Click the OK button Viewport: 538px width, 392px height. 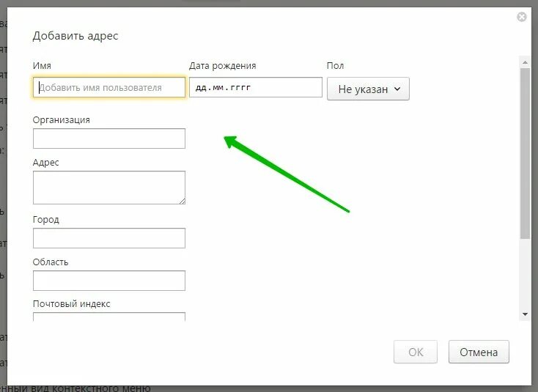416,352
